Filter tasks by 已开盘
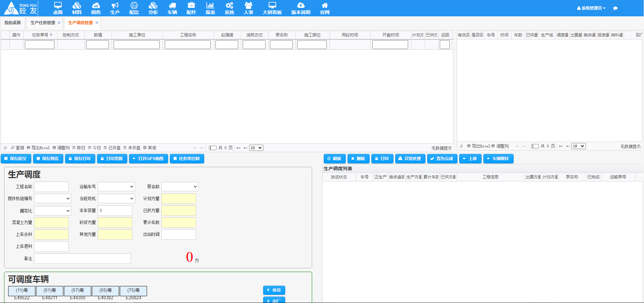 coord(112,148)
